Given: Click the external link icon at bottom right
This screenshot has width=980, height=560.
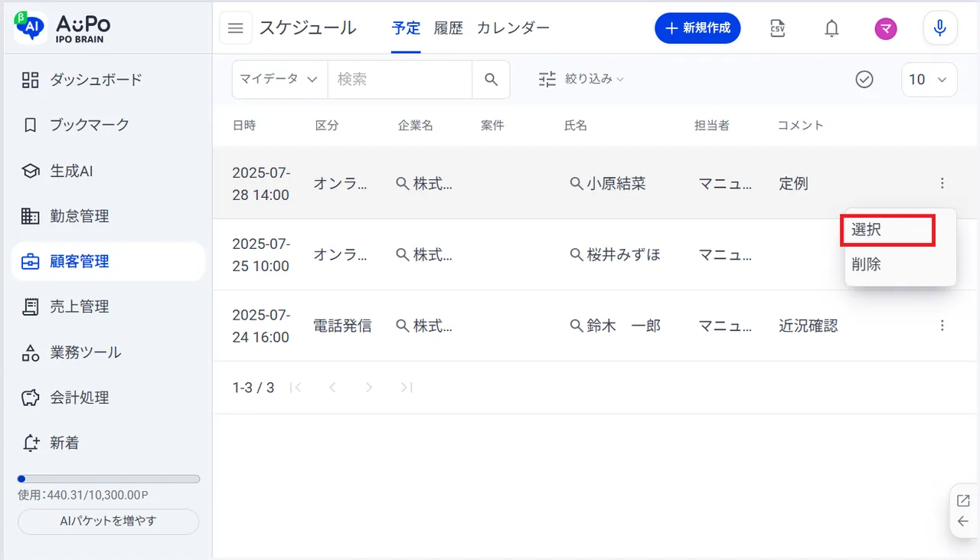Looking at the screenshot, I should 963,501.
